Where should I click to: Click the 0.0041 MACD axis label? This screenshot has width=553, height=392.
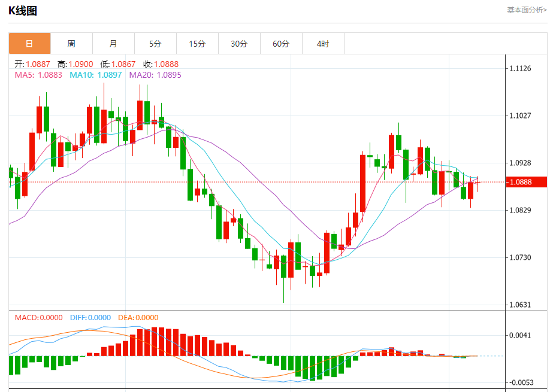(x=520, y=335)
